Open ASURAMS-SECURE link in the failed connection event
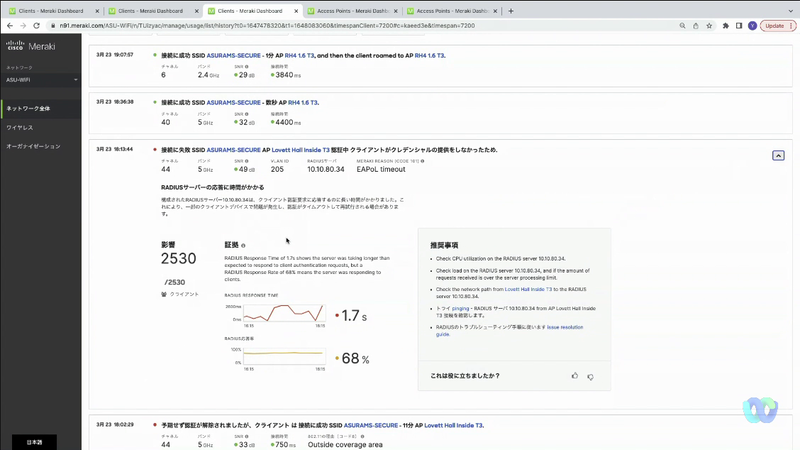 (234, 150)
